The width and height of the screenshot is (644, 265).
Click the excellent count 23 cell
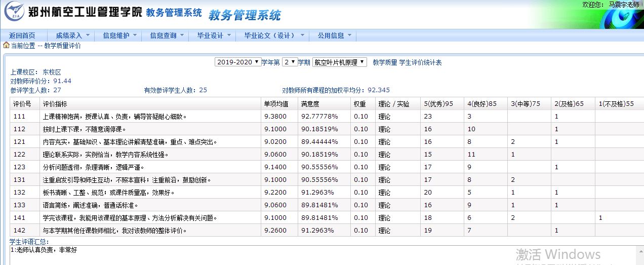coord(442,116)
